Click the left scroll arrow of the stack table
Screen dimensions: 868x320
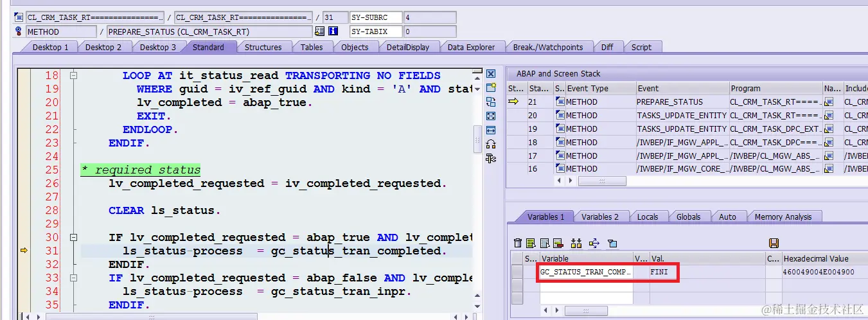[558, 181]
